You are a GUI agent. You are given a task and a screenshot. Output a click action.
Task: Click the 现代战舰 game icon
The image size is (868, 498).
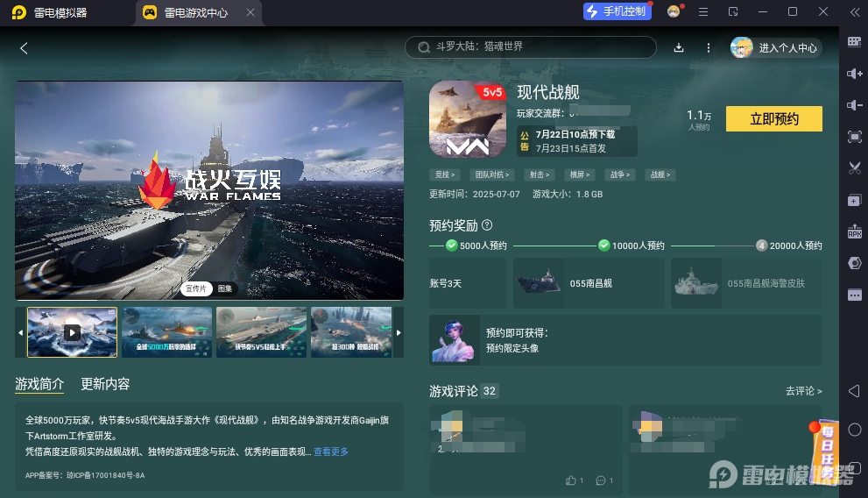tap(468, 119)
